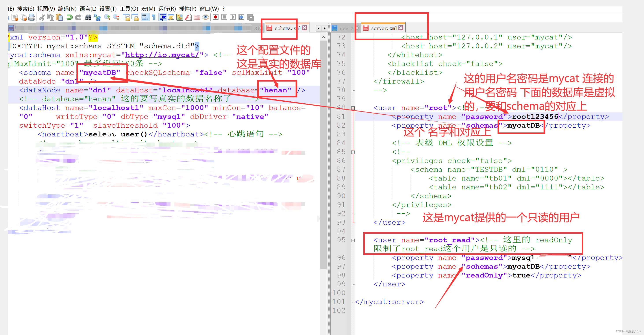Image resolution: width=644 pixels, height=335 pixels.
Task: Toggle Show All Characters pilcrow button
Action: (154, 17)
